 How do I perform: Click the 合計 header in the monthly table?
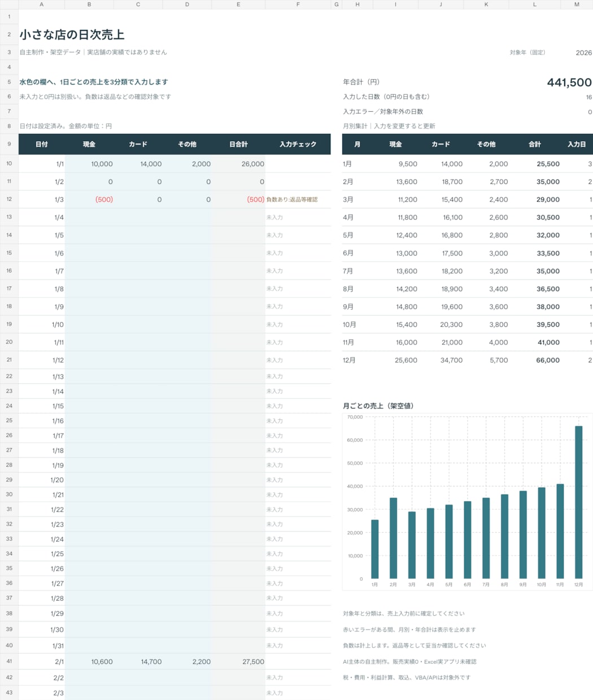pos(535,145)
